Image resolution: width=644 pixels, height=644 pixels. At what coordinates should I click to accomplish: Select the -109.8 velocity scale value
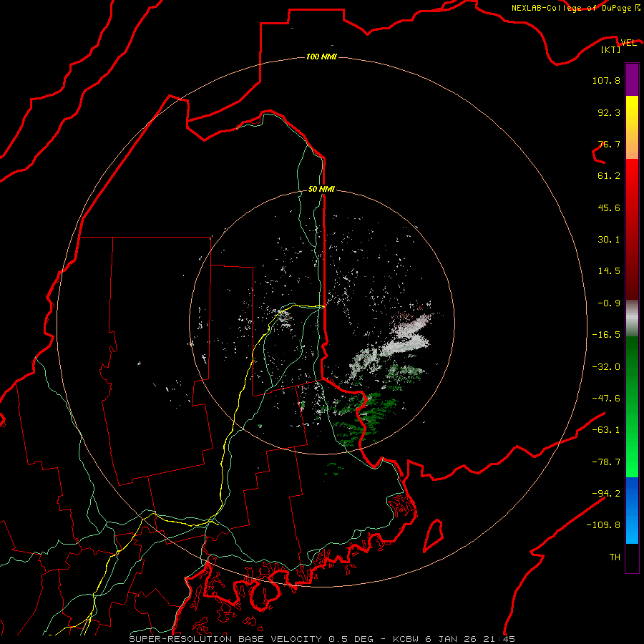click(x=603, y=525)
